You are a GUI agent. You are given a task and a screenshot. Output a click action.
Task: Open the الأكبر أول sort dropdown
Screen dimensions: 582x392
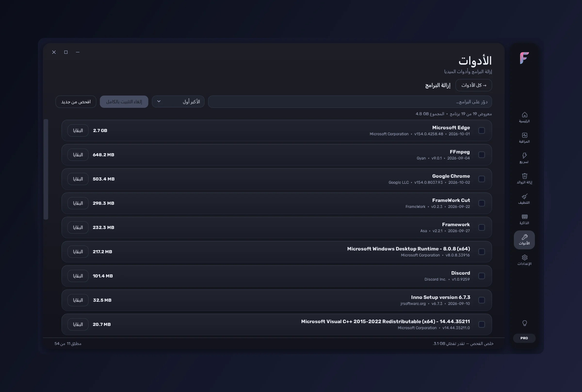(x=178, y=102)
